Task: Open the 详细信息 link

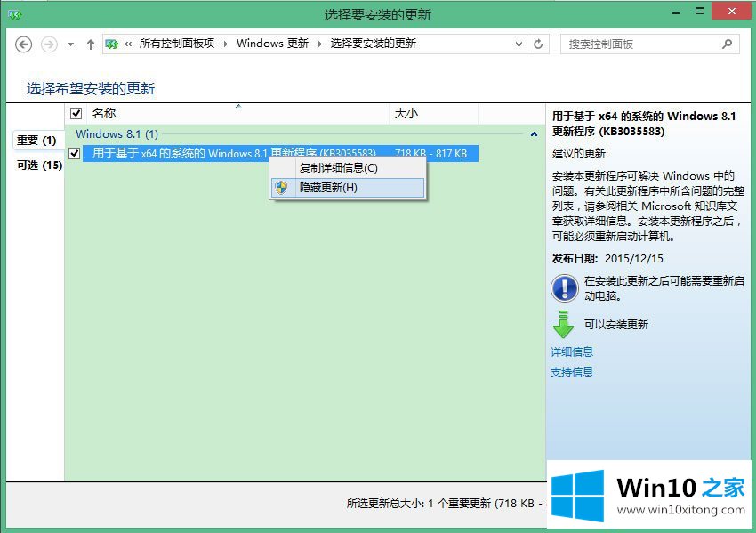Action: coord(572,351)
